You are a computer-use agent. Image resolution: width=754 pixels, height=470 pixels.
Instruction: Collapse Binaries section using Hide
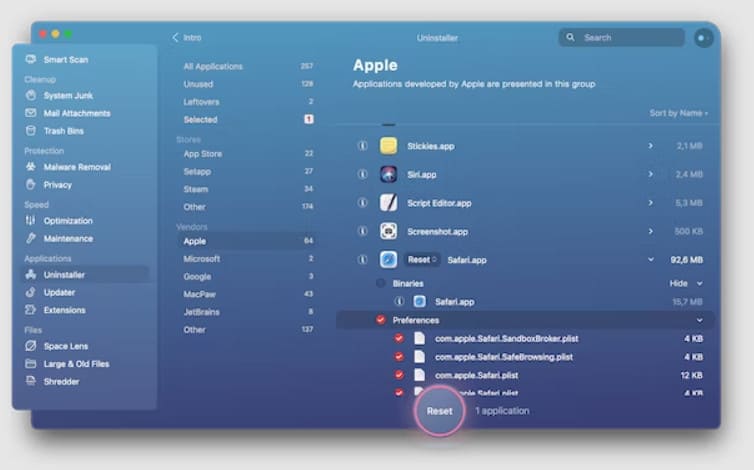point(685,283)
